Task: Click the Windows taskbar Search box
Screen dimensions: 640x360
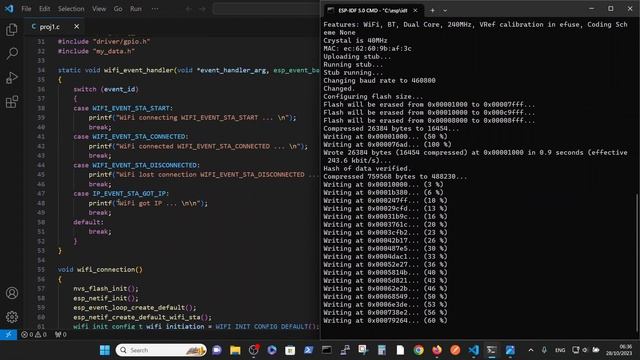Action: click(x=161, y=350)
